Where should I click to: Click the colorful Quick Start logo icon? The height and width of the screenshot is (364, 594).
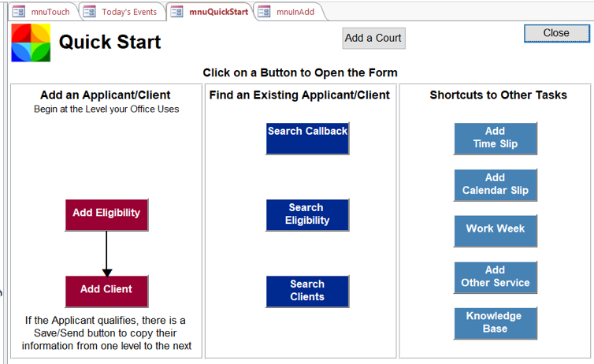31,43
